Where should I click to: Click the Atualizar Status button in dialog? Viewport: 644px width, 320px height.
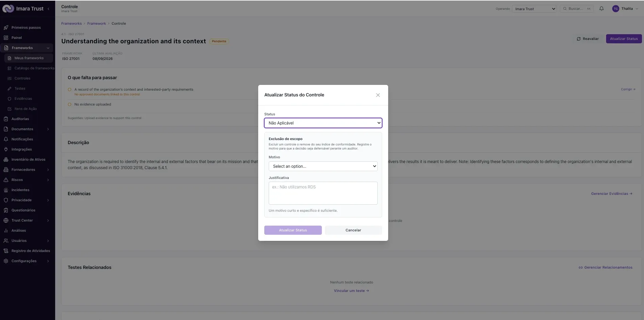click(x=293, y=230)
